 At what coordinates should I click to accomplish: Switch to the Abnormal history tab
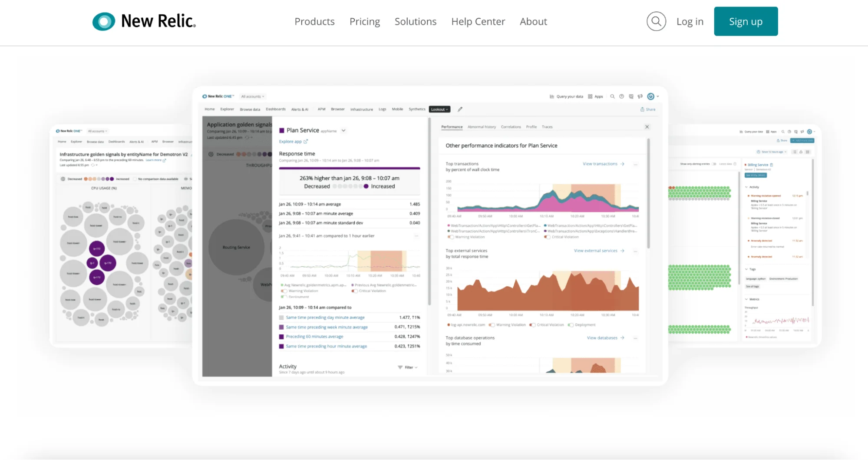(482, 127)
